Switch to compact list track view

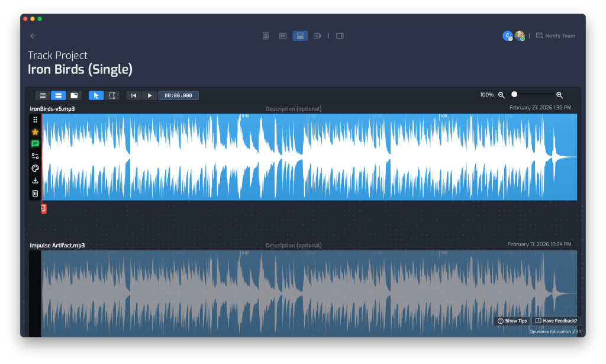tap(43, 95)
